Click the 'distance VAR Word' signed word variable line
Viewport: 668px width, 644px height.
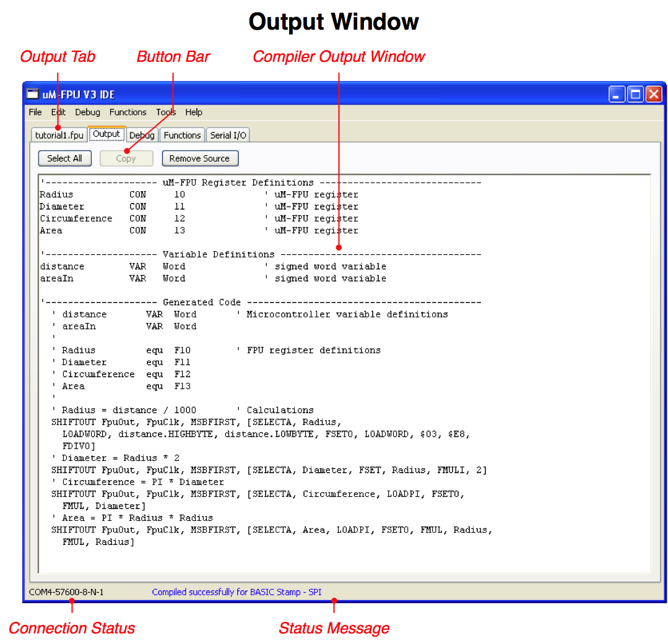(x=213, y=267)
